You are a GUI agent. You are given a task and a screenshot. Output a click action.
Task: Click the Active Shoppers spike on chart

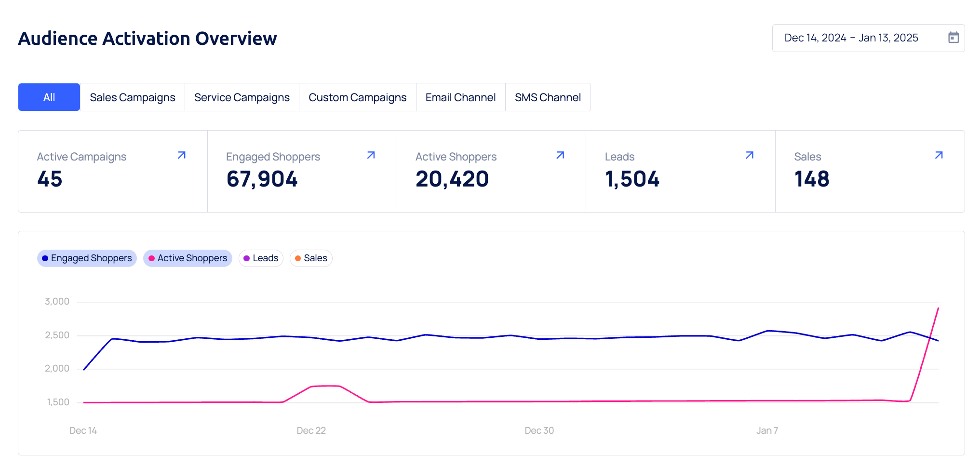point(938,308)
